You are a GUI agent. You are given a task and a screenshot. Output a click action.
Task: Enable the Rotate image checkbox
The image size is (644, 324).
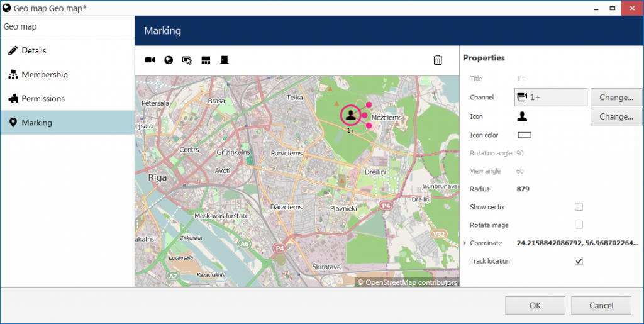tap(579, 225)
